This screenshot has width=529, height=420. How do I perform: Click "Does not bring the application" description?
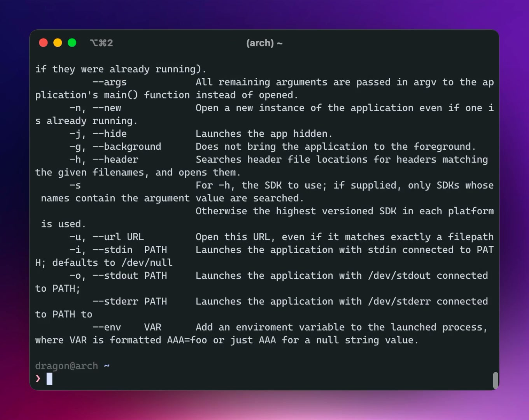pyautogui.click(x=282, y=147)
